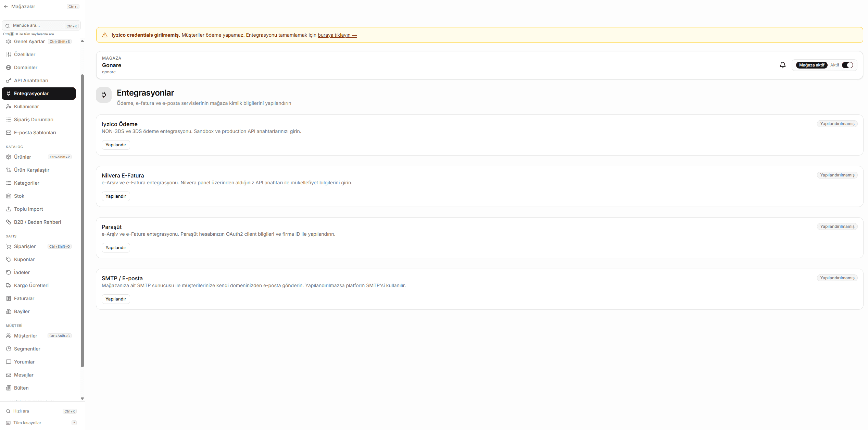
Task: Follow the 'buraya tıklayın' warning link
Action: pos(337,35)
